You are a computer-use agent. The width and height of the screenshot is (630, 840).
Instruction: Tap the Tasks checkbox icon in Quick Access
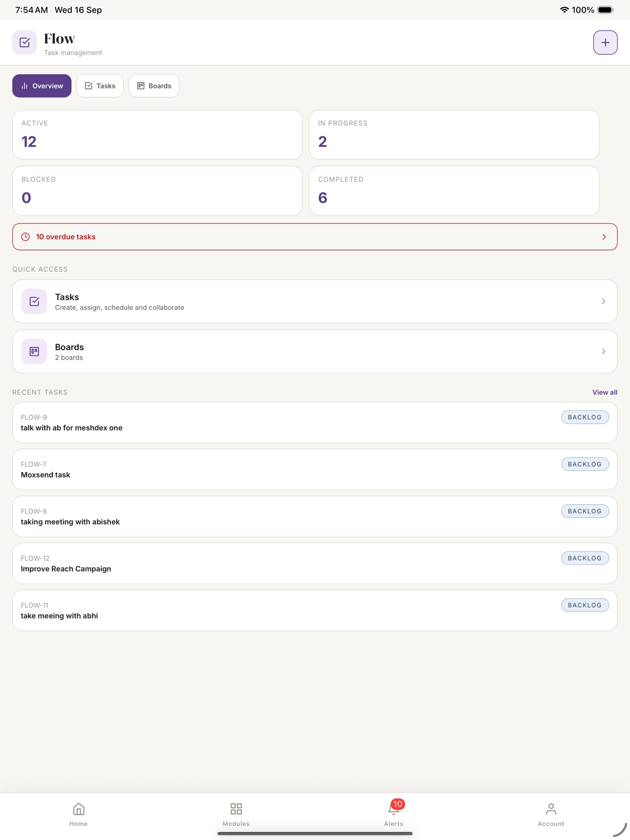[x=34, y=301]
